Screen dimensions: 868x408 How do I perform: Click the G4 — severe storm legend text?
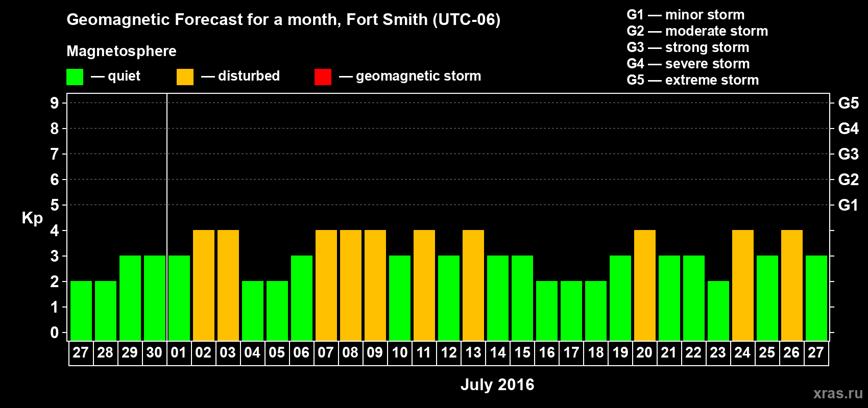coord(688,64)
